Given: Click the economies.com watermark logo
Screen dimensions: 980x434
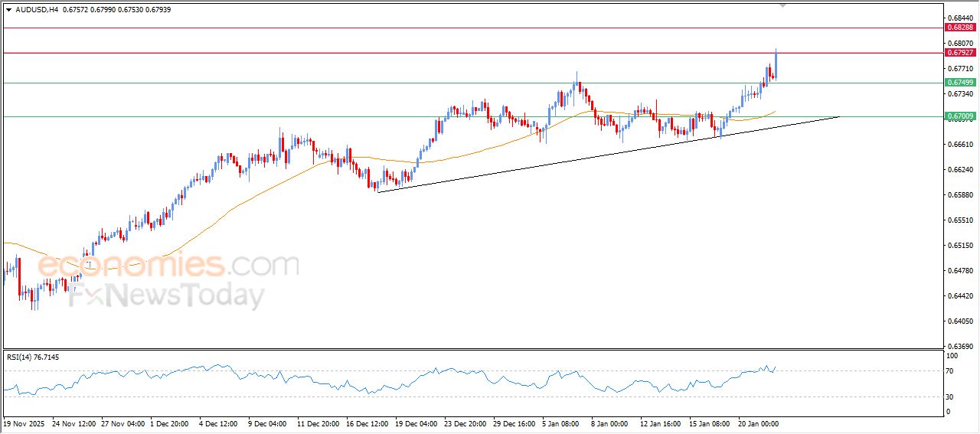Looking at the screenshot, I should pos(168,266).
